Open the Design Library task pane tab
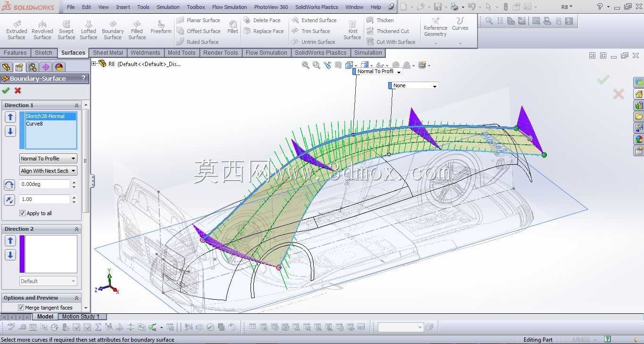This screenshot has height=344, width=644. pyautogui.click(x=639, y=105)
